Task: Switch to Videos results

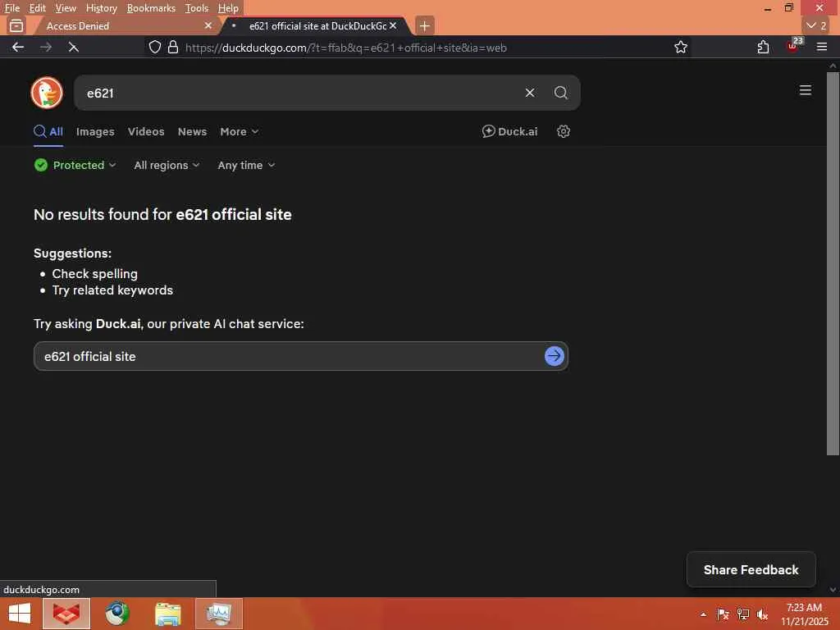Action: click(x=146, y=131)
